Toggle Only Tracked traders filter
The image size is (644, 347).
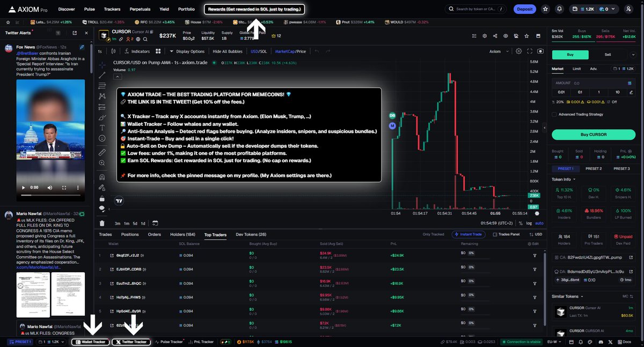pos(434,234)
